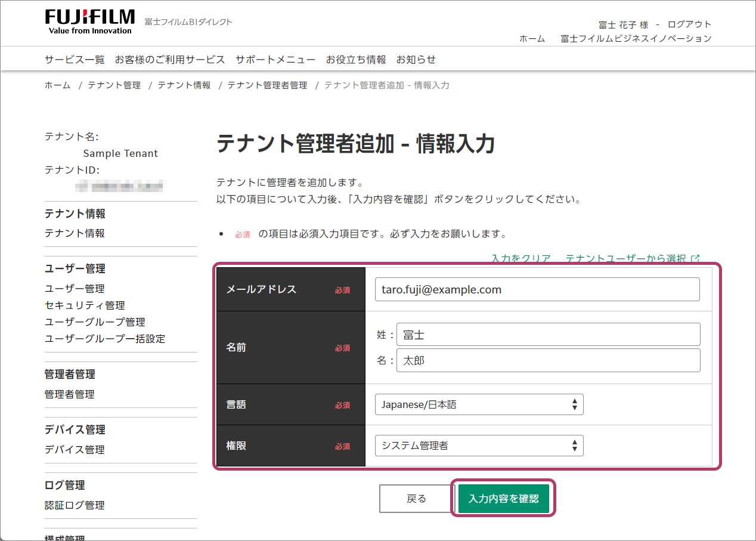Open お客様のご利用サービス menu
This screenshot has height=541, width=756.
pos(170,60)
